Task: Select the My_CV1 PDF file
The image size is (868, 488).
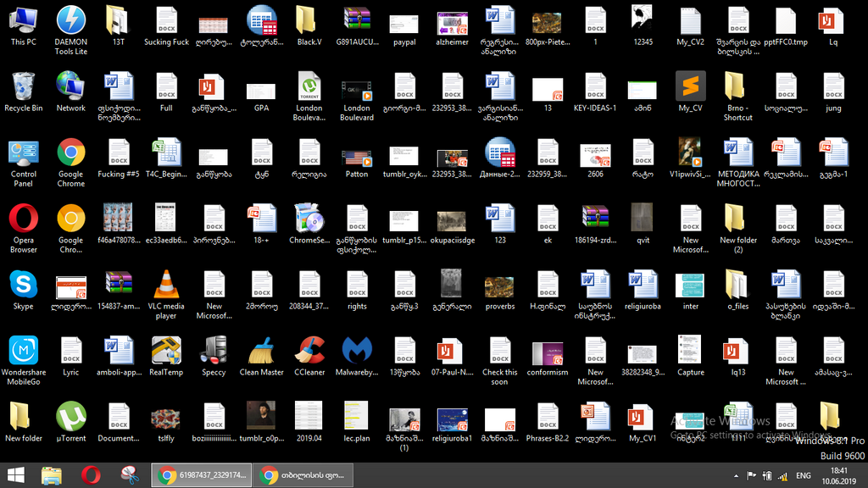Action: click(643, 423)
